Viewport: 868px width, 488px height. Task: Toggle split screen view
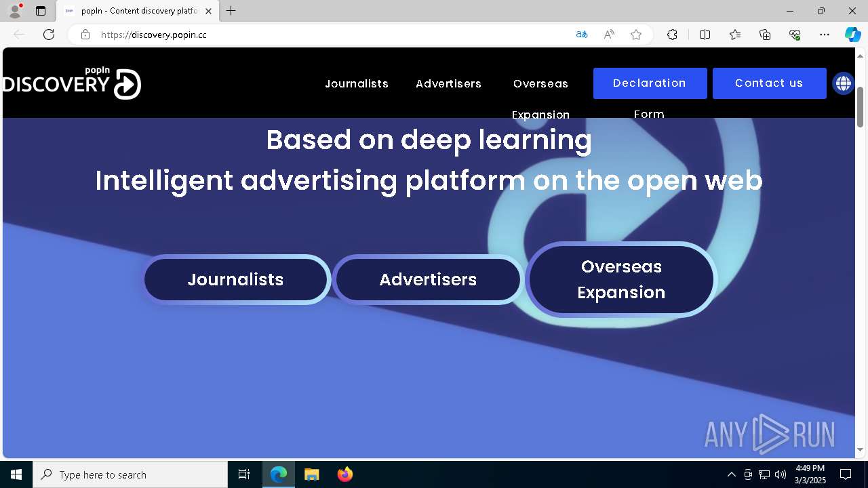705,35
